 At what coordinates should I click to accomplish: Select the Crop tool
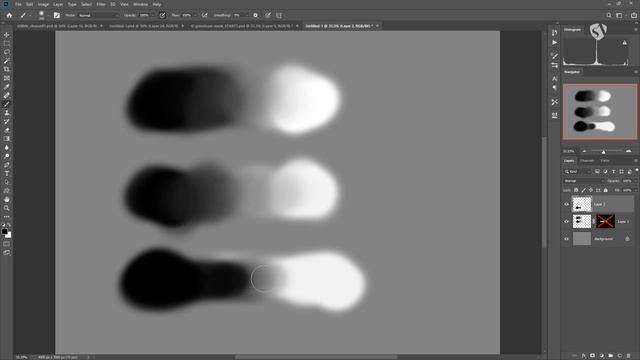7,69
